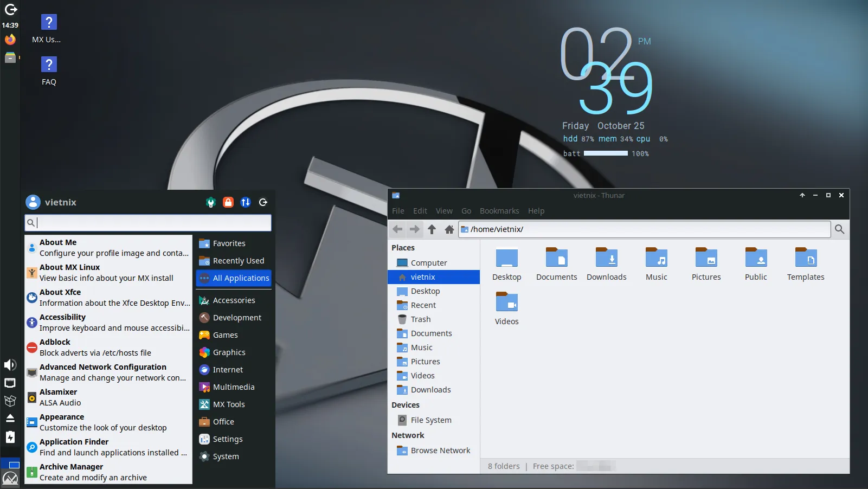This screenshot has height=489, width=868.
Task: Click the Whisker menu search field
Action: pos(148,223)
